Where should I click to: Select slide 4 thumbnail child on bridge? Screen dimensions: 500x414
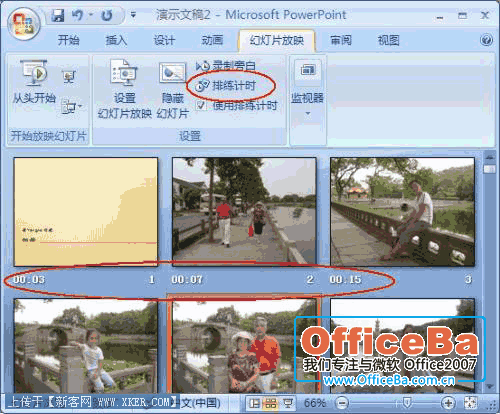pyautogui.click(x=86, y=346)
